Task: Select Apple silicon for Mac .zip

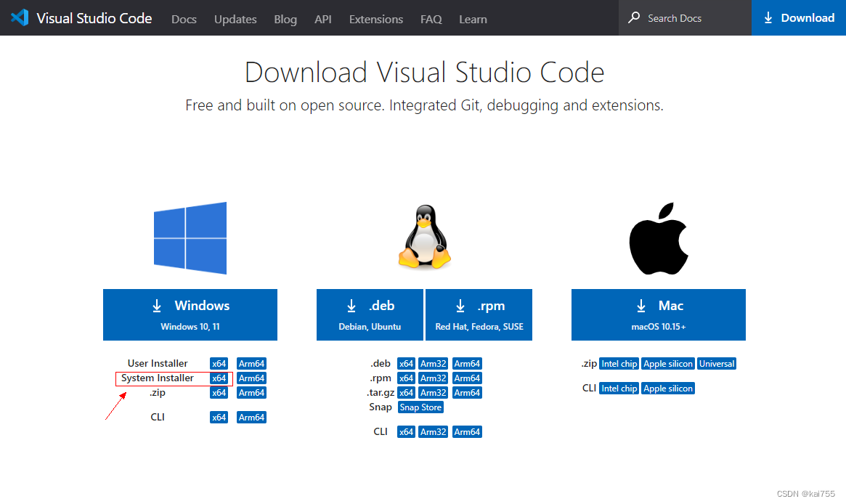Action: [668, 364]
